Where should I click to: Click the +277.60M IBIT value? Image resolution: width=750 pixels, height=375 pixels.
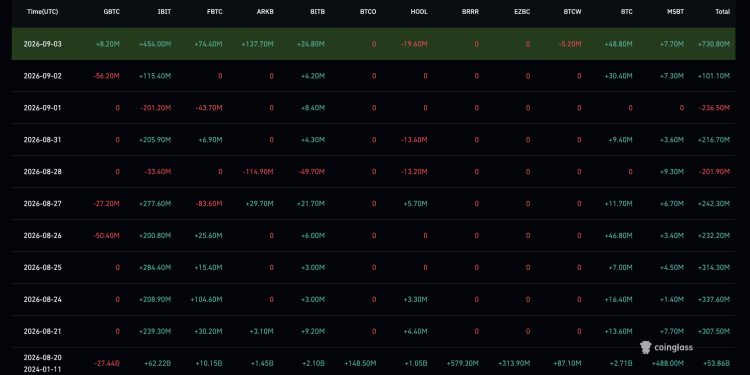[x=155, y=204]
